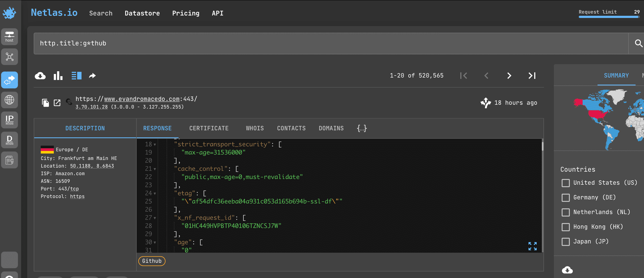Click the tcp port link
644x278 pixels.
(74, 189)
